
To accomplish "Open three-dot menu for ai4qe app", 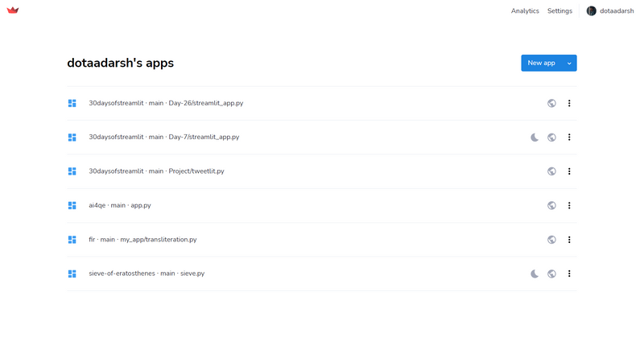I will (x=569, y=205).
